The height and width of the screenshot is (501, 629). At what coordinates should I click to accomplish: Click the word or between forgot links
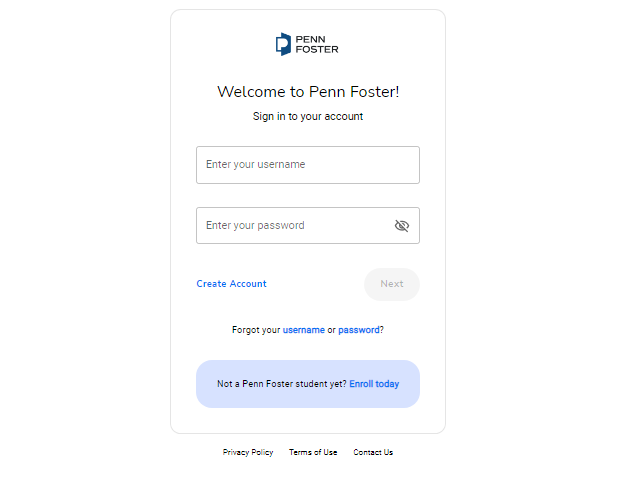pyautogui.click(x=331, y=331)
